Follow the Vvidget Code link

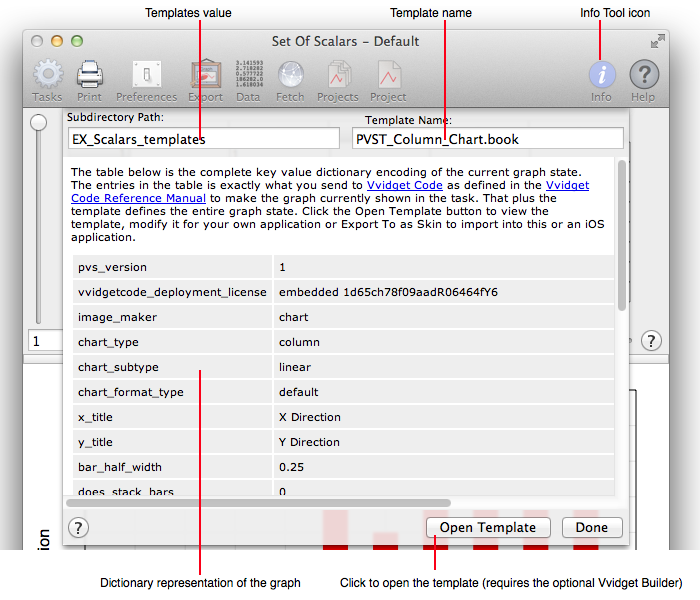(404, 185)
